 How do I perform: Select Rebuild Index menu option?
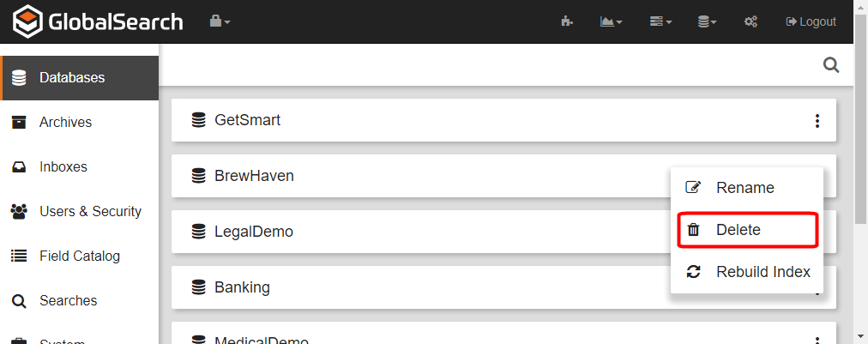(x=763, y=272)
